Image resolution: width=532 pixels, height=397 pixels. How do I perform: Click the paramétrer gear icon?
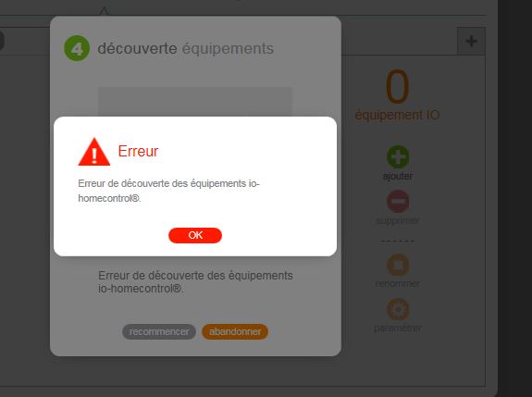click(x=398, y=309)
